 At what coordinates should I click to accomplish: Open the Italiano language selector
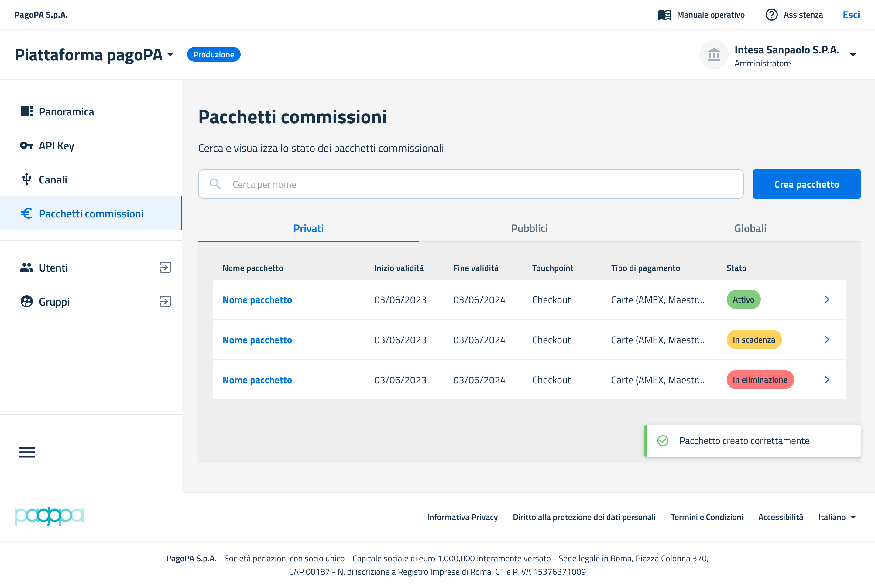pyautogui.click(x=837, y=517)
